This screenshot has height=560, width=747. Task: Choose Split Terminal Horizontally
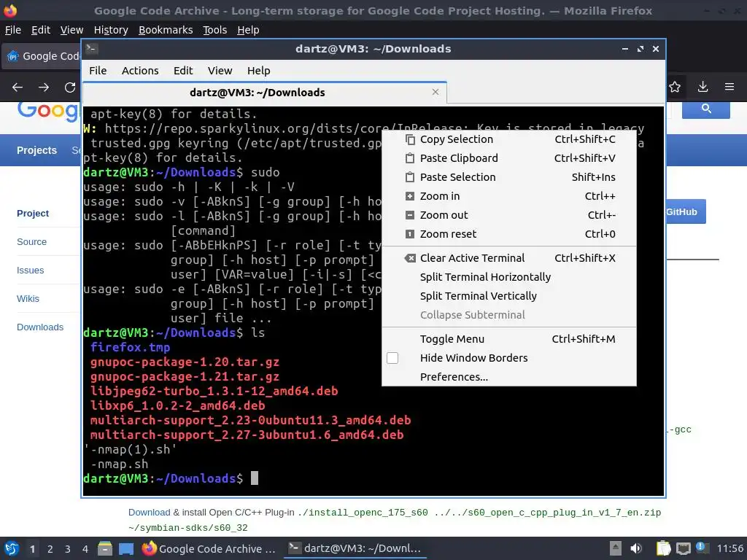[x=508, y=277]
